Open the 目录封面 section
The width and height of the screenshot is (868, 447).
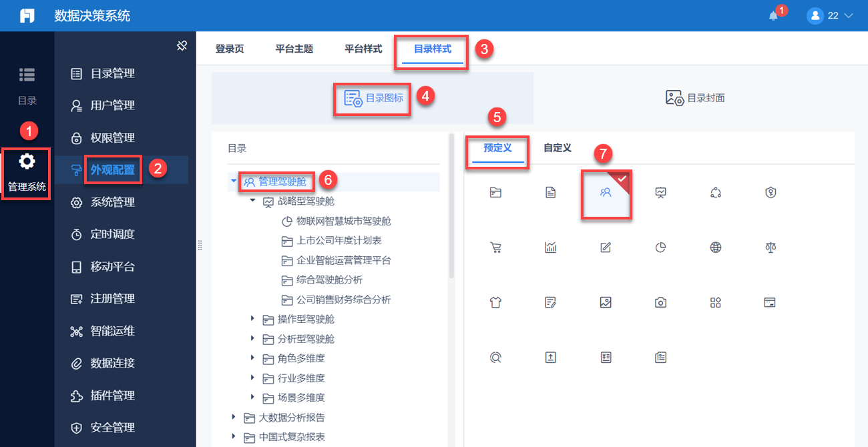(x=695, y=98)
